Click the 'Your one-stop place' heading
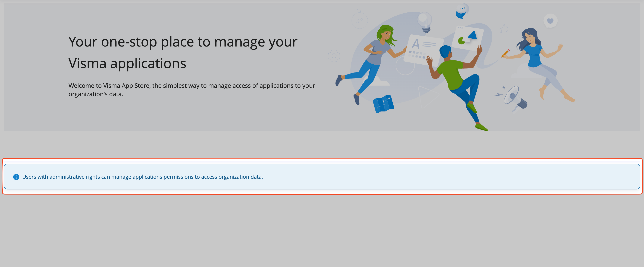Screen dimensions: 644x267 click(183, 52)
